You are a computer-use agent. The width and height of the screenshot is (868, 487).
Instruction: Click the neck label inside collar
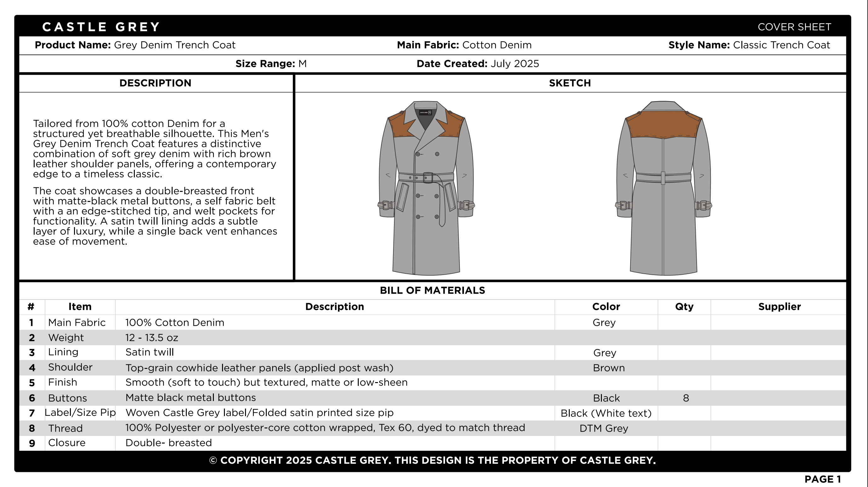[425, 112]
